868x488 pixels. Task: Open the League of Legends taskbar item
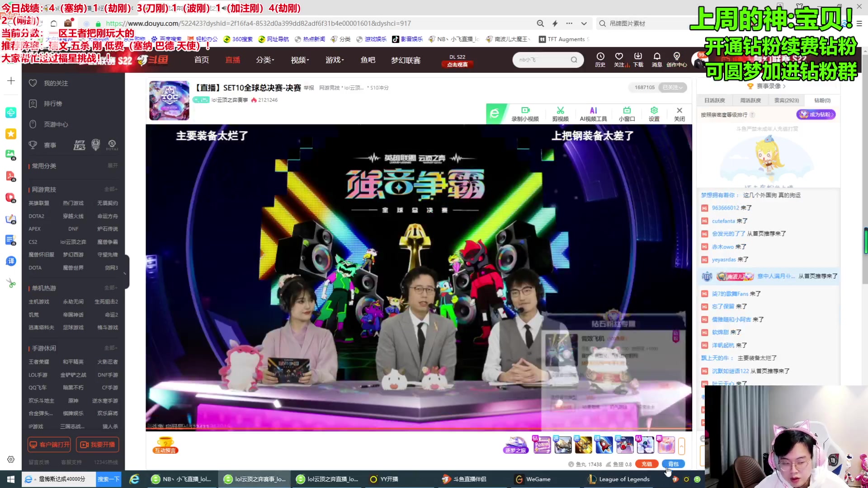click(618, 479)
